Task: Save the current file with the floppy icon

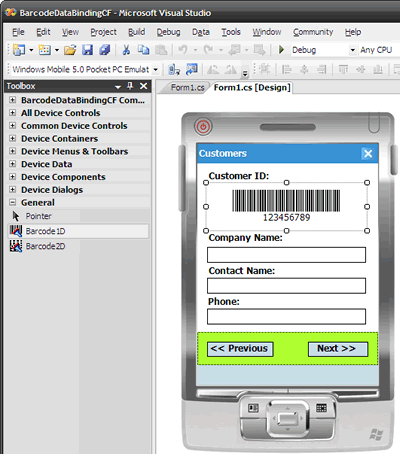Action: [87, 50]
